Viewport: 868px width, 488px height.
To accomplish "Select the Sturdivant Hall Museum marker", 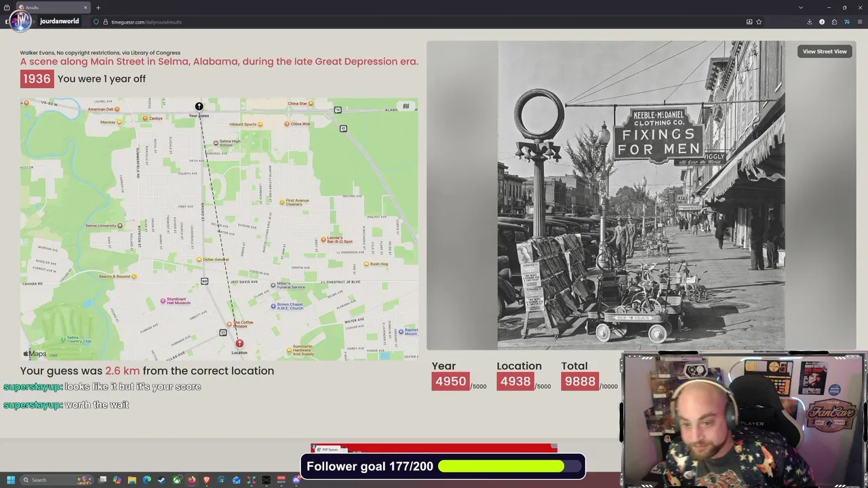I will (163, 301).
